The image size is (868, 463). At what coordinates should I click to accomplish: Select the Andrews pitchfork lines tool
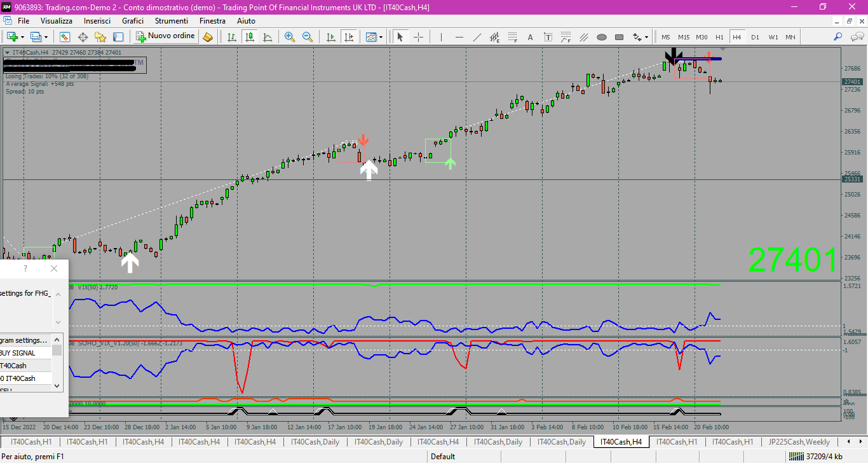583,37
